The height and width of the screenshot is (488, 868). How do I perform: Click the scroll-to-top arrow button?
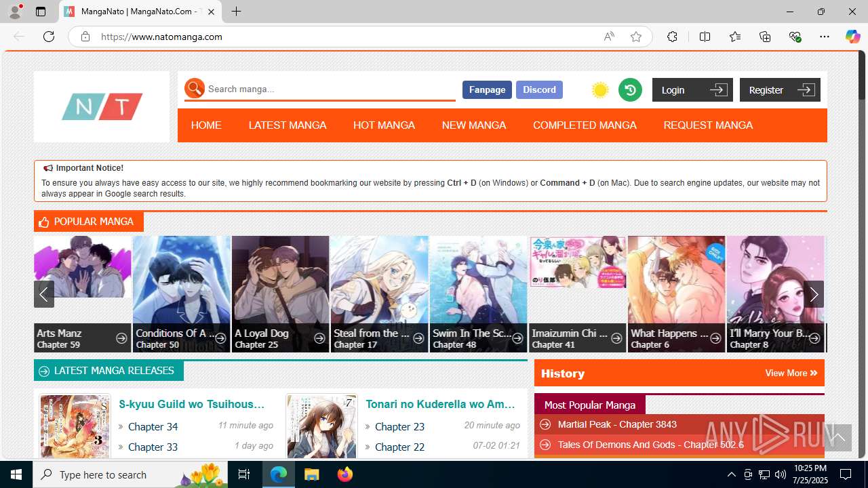point(837,438)
